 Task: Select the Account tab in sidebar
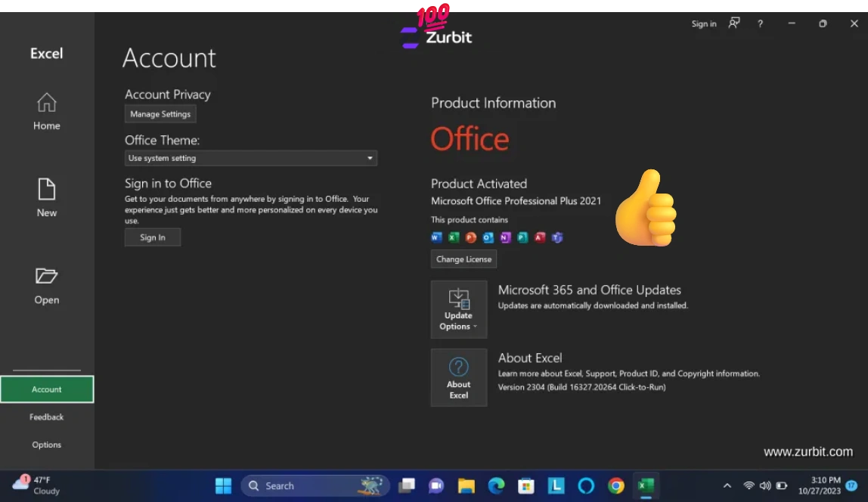click(47, 389)
